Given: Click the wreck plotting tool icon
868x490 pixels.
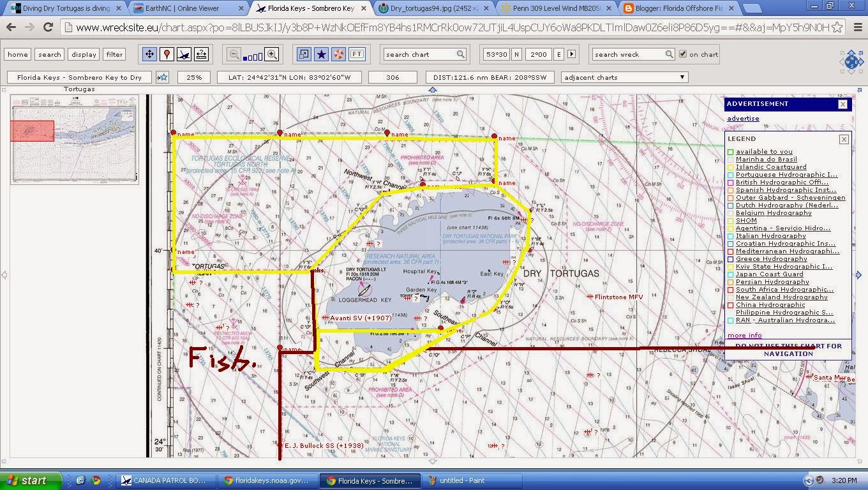Looking at the screenshot, I should (184, 54).
